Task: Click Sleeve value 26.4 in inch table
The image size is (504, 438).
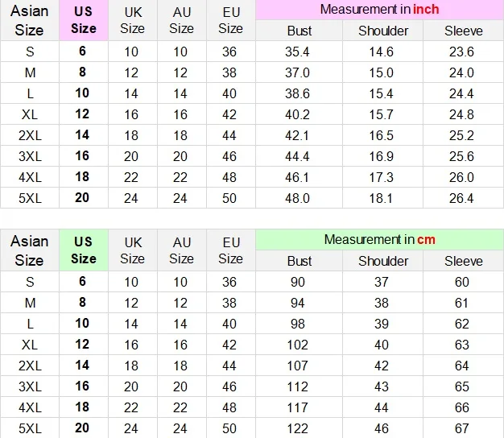Action: [461, 198]
